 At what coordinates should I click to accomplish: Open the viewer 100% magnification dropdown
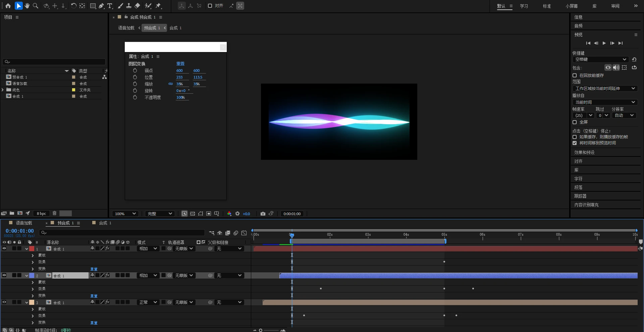tap(125, 214)
